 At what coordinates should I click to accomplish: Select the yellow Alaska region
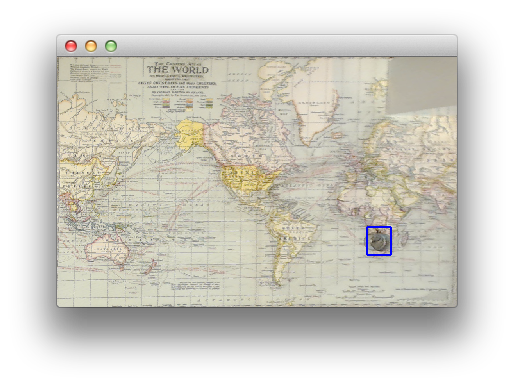coord(190,134)
